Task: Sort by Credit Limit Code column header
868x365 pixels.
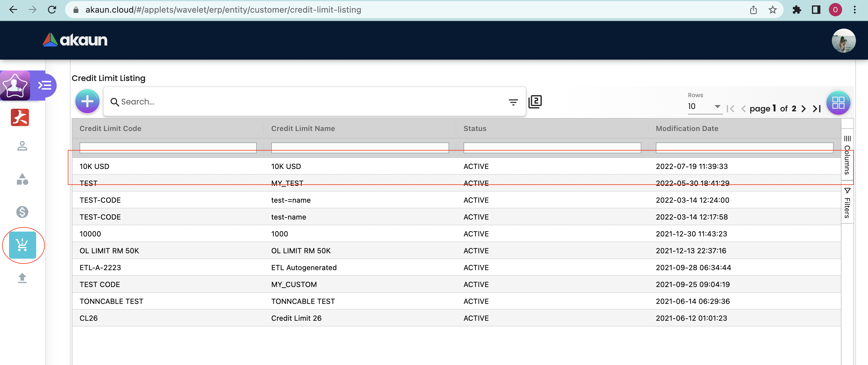Action: 110,128
